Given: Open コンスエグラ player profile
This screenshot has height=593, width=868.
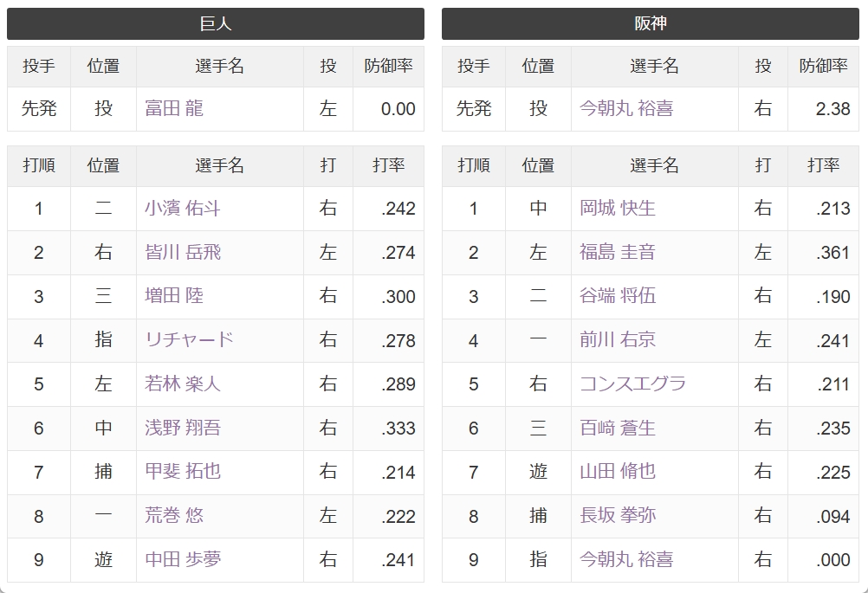Looking at the screenshot, I should [x=632, y=384].
